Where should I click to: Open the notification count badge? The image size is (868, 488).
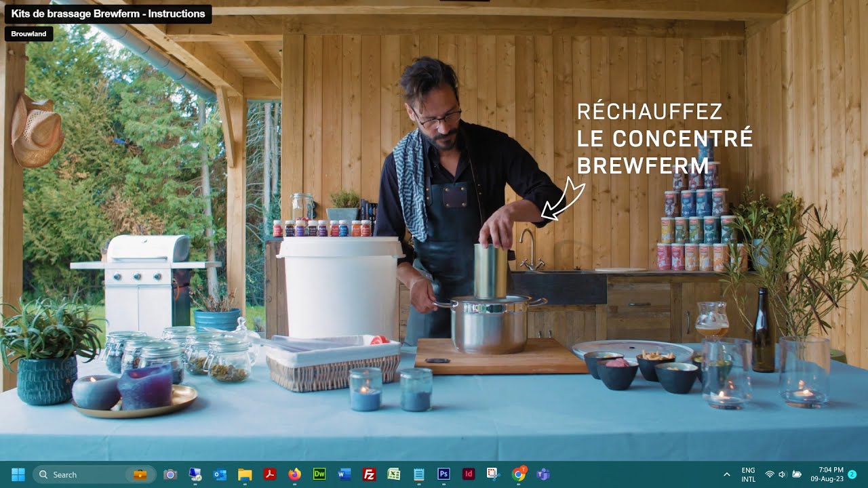[x=852, y=474]
